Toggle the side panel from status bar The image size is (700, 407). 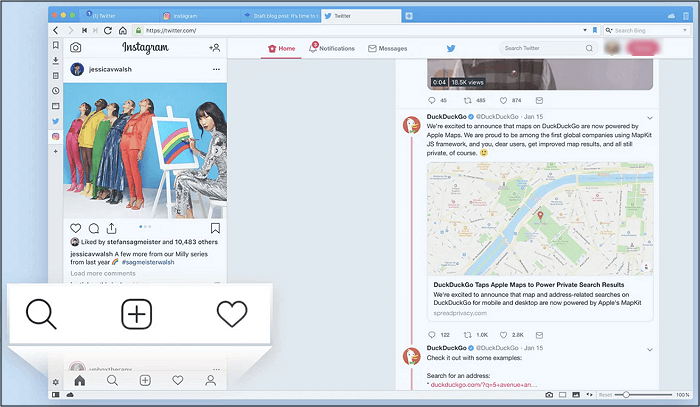pyautogui.click(x=56, y=395)
